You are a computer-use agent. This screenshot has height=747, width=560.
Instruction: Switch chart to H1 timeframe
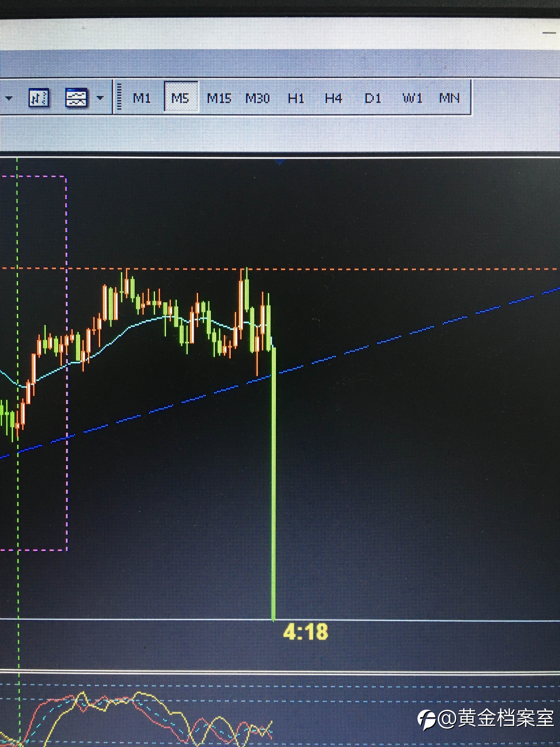296,98
